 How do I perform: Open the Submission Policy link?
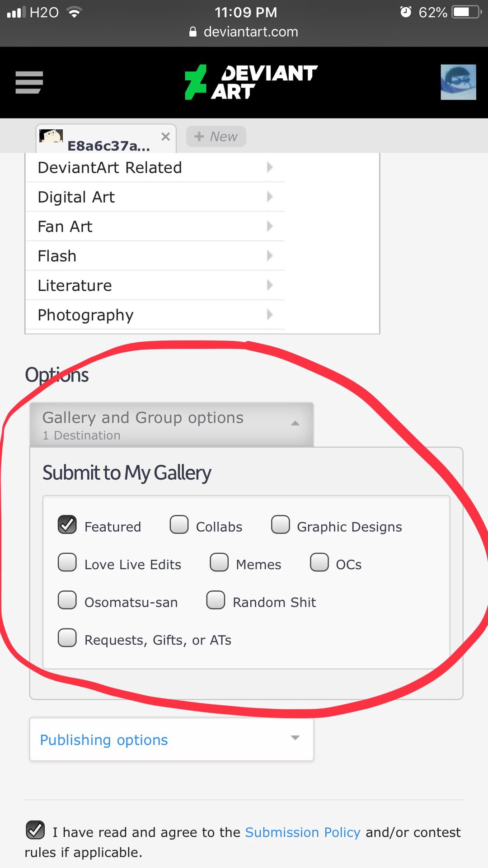click(x=303, y=832)
